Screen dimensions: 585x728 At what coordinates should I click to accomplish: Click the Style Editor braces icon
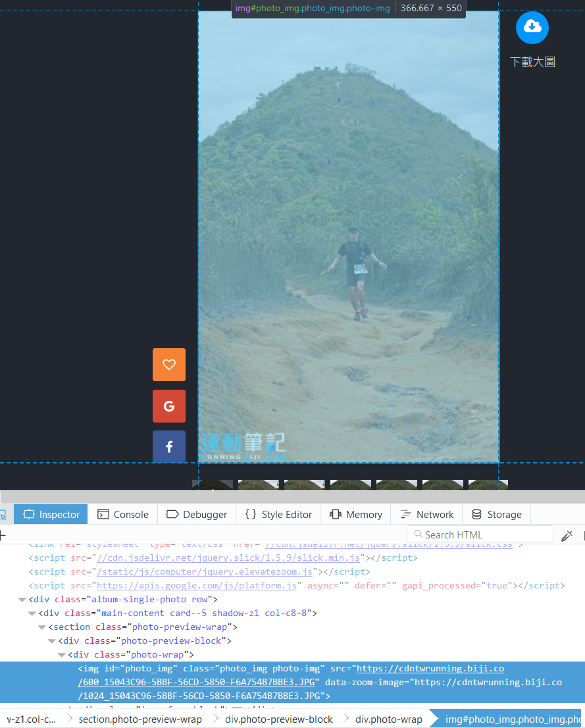(251, 515)
